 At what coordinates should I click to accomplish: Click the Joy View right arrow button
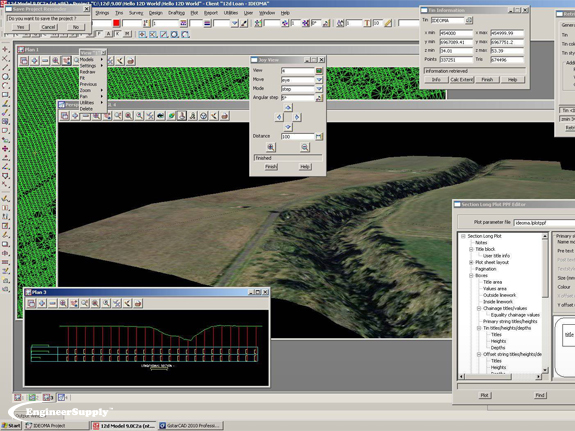pos(297,117)
